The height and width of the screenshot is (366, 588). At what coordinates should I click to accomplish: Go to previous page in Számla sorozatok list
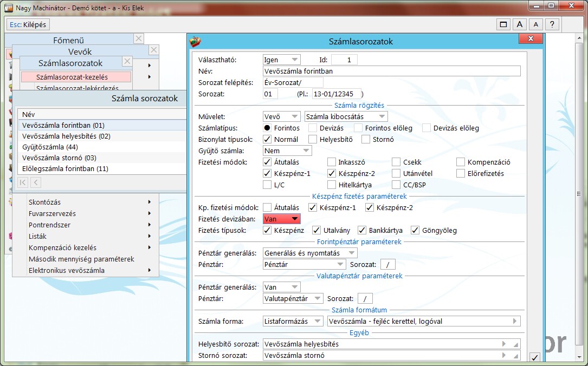coord(35,182)
